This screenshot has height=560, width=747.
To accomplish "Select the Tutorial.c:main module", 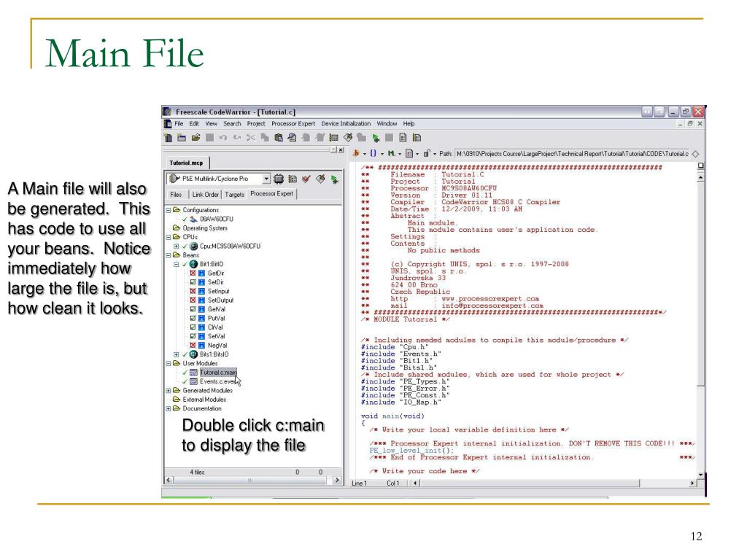I will [217, 373].
